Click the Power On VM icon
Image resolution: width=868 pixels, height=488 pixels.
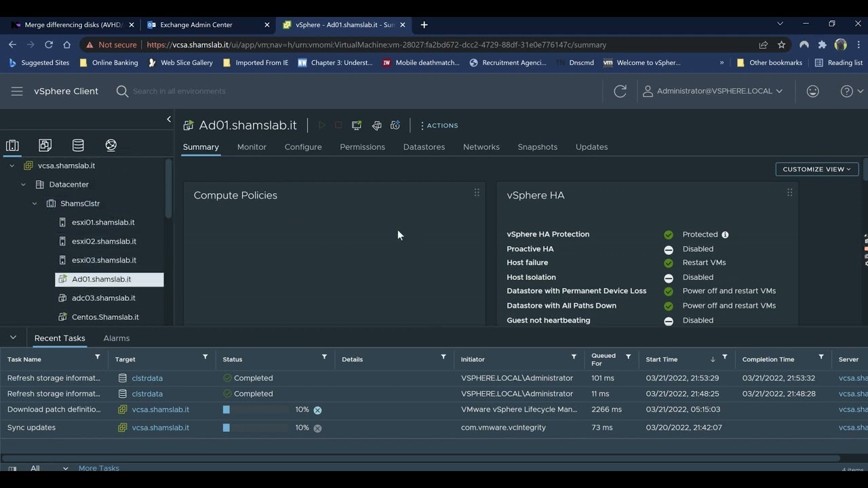pyautogui.click(x=322, y=125)
